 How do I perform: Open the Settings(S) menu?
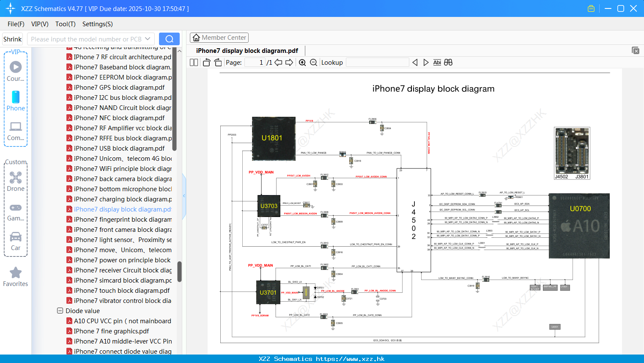98,24
